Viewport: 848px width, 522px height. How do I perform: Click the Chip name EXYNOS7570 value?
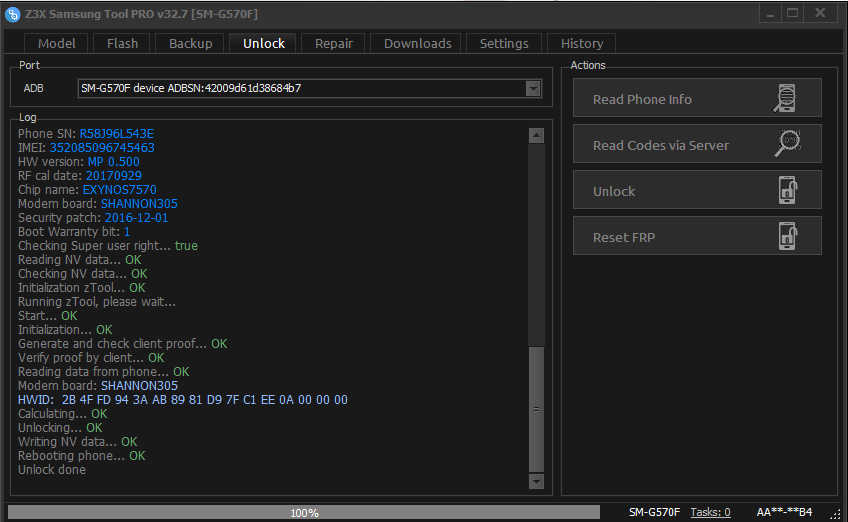pyautogui.click(x=120, y=190)
